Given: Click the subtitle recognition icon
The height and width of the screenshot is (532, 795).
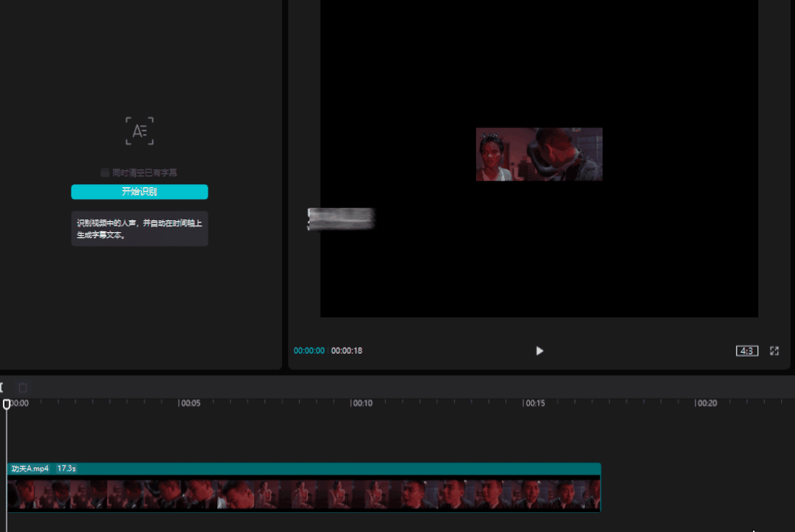Looking at the screenshot, I should click(x=139, y=131).
